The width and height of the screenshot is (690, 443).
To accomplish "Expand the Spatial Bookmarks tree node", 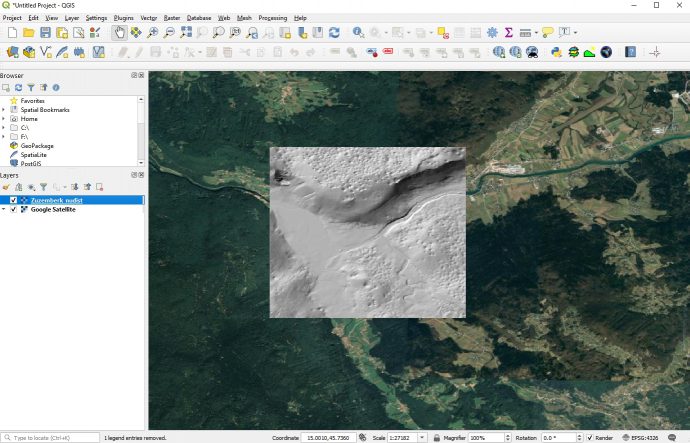I will [x=4, y=110].
